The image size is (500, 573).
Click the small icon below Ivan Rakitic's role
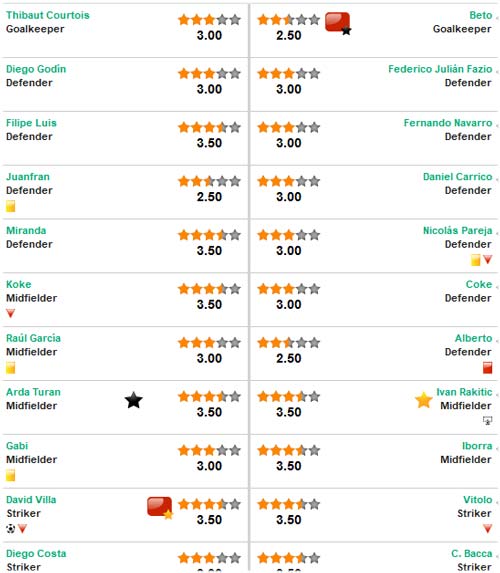[487, 421]
